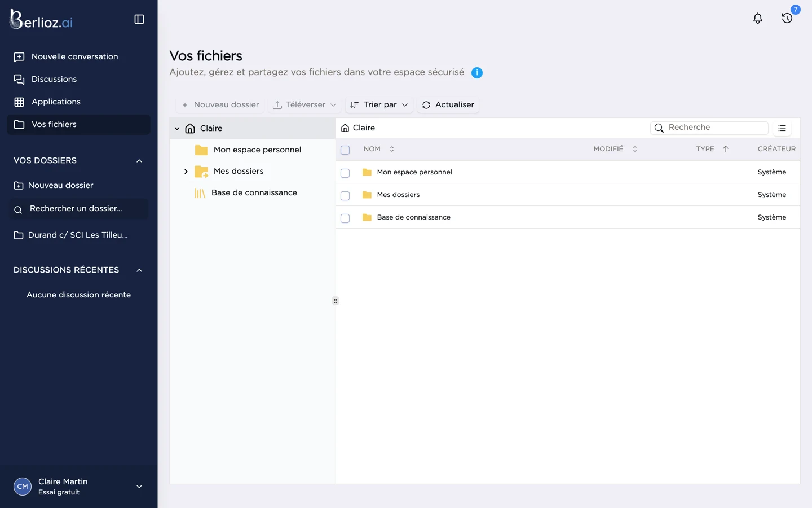Check the Mon espace personnel row checkbox
Viewport: 812px width, 508px height.
tap(345, 173)
